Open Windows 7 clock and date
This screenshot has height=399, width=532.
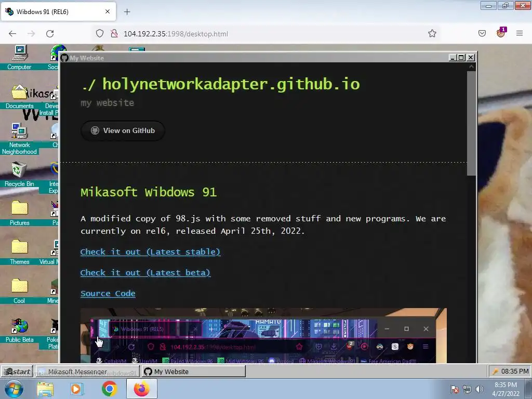click(x=506, y=389)
